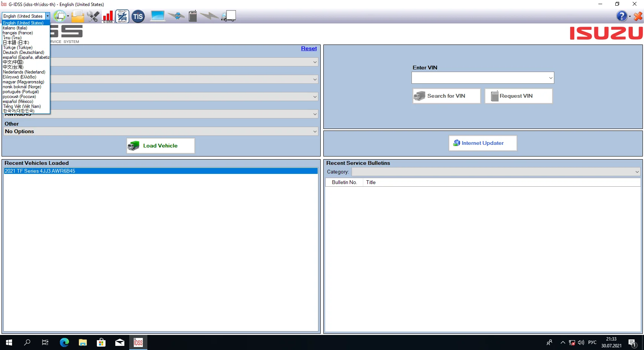Click the blue sync arrows toolbar icon
Image resolution: width=644 pixels, height=350 pixels.
tap(176, 16)
